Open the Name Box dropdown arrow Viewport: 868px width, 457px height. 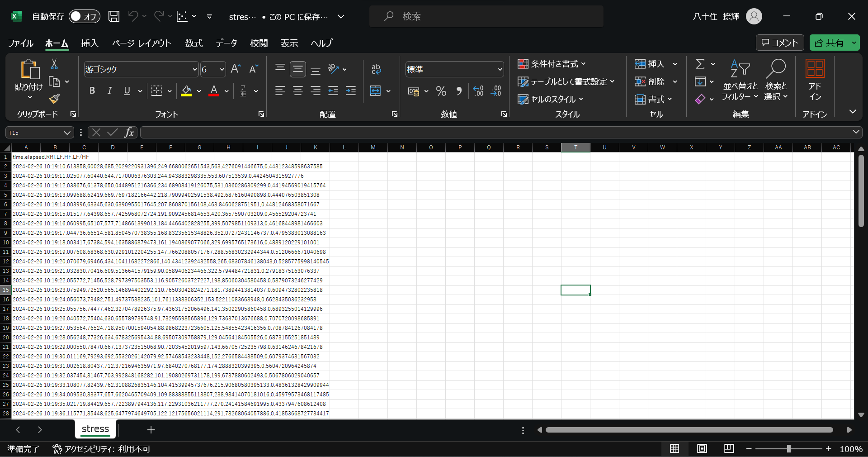[67, 133]
